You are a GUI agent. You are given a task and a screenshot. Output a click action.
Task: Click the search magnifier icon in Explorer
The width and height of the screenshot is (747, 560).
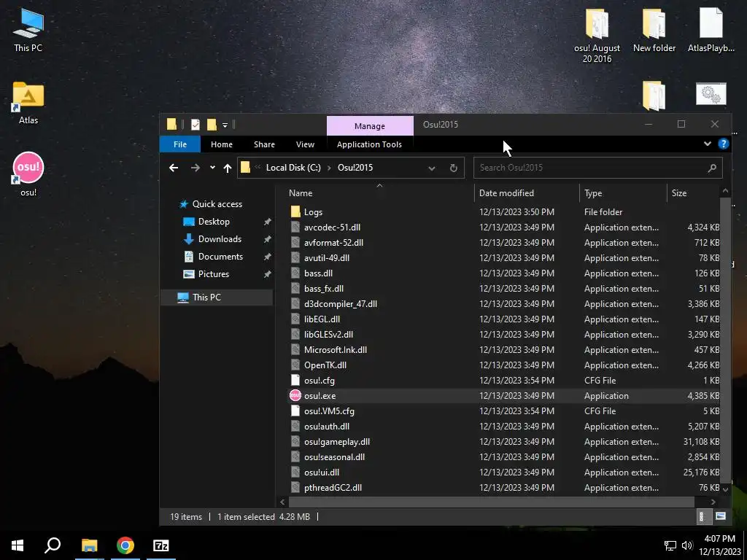click(x=712, y=168)
